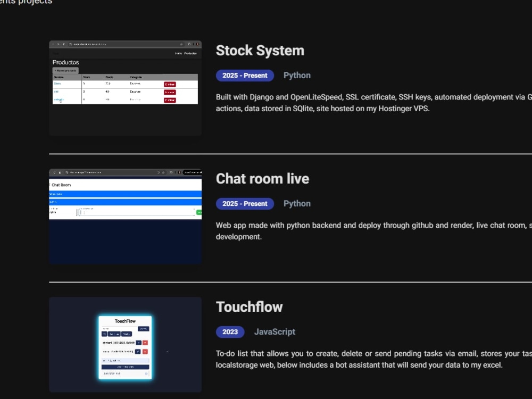The width and height of the screenshot is (532, 399).
Task: Click the Python tag of Stock System
Action: 297,76
